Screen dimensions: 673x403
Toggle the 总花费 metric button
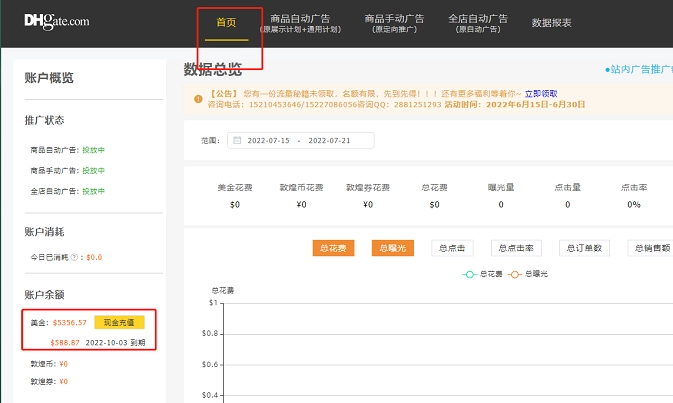334,248
